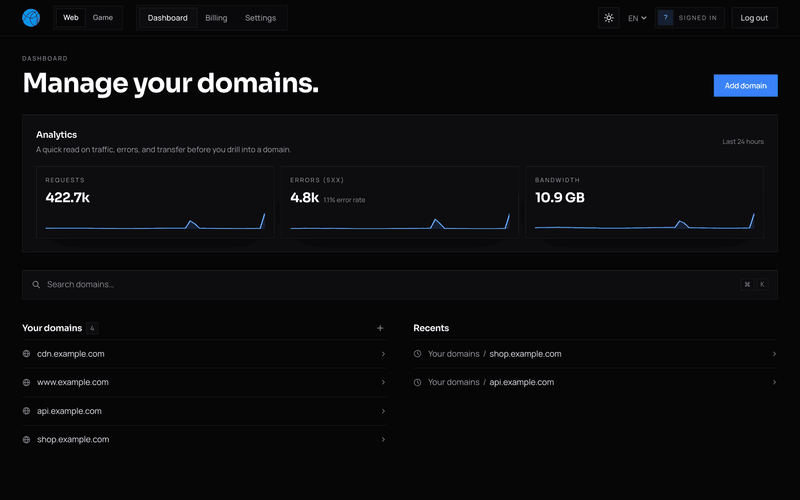
Task: Click the command key shortcut badge
Action: [x=747, y=285]
